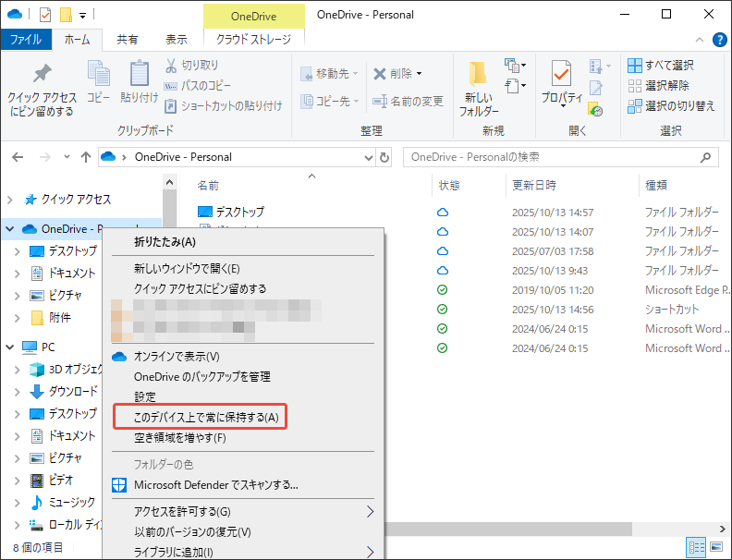The image size is (732, 560).
Task: Choose クイック アクセスにピン留めする in the context menu
Action: point(243,289)
